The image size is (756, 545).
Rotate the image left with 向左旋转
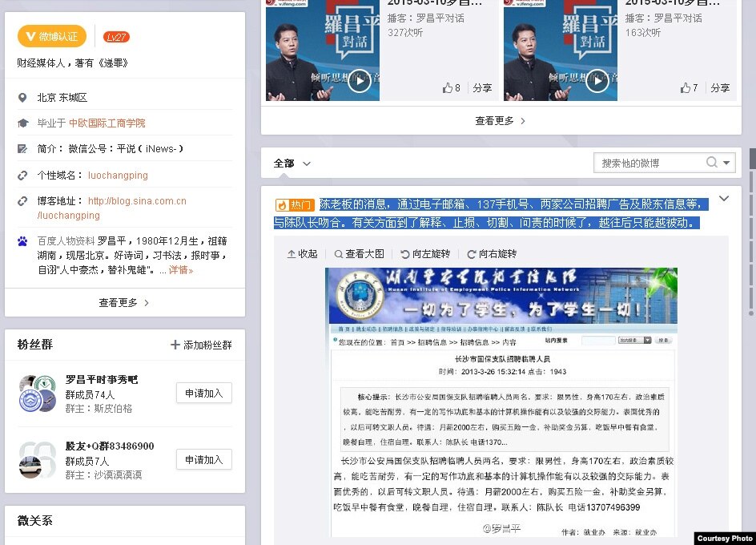pyautogui.click(x=426, y=254)
